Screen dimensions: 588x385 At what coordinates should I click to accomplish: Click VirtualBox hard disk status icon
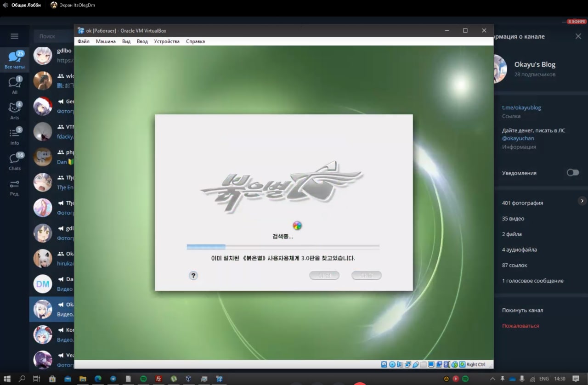click(x=384, y=364)
